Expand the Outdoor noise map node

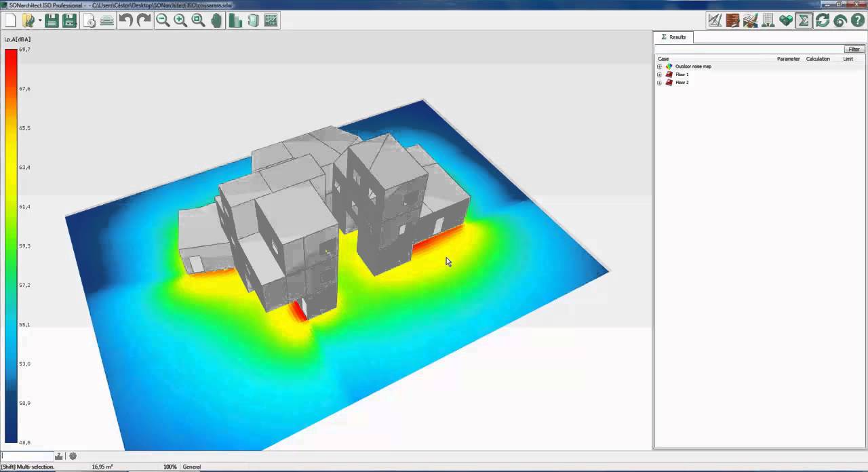point(659,66)
